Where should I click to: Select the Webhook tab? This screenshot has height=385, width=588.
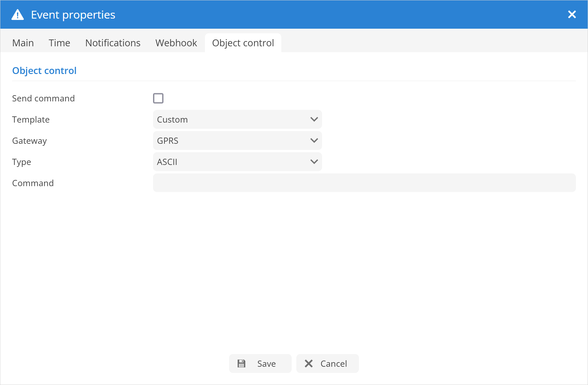coord(176,43)
